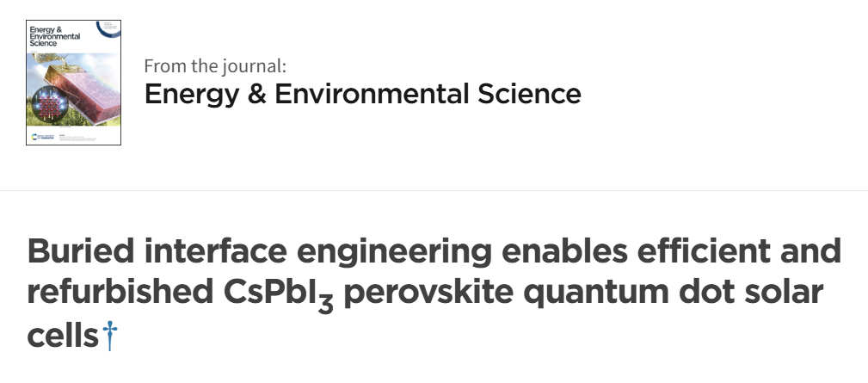Click the blue arc emblem on cover corner

tap(108, 28)
